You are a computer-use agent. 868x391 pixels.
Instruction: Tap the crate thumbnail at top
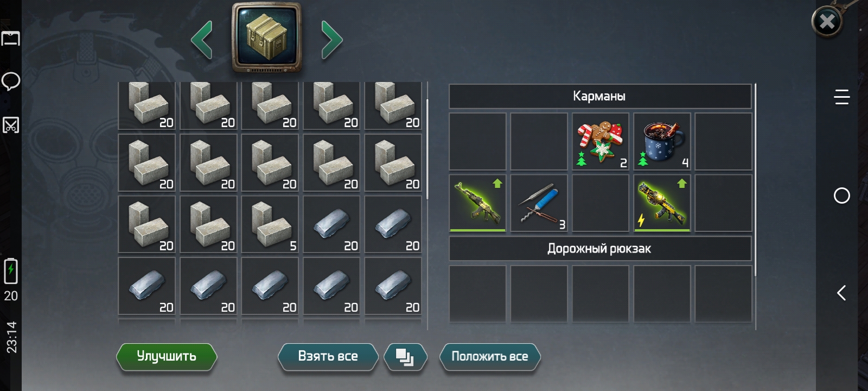coord(267,38)
